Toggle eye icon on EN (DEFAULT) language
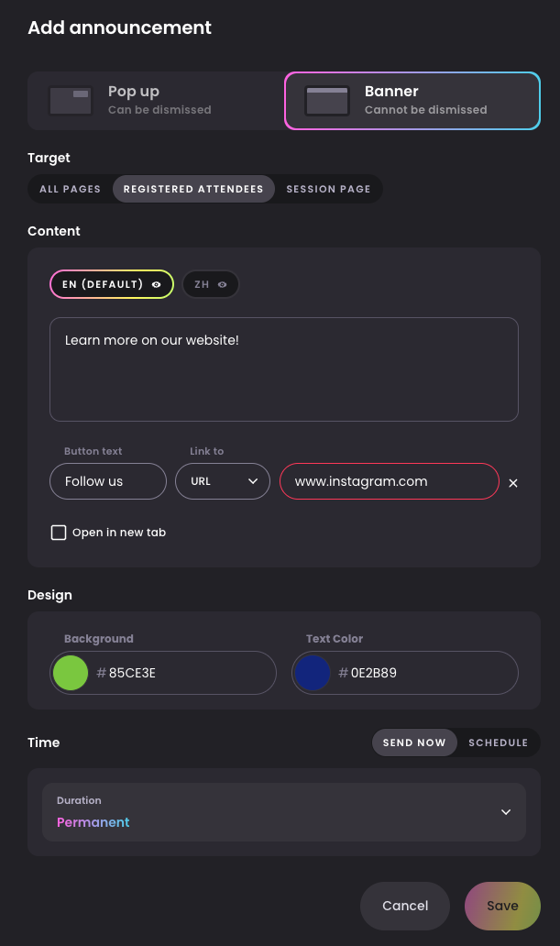This screenshot has height=946, width=560. 157,285
